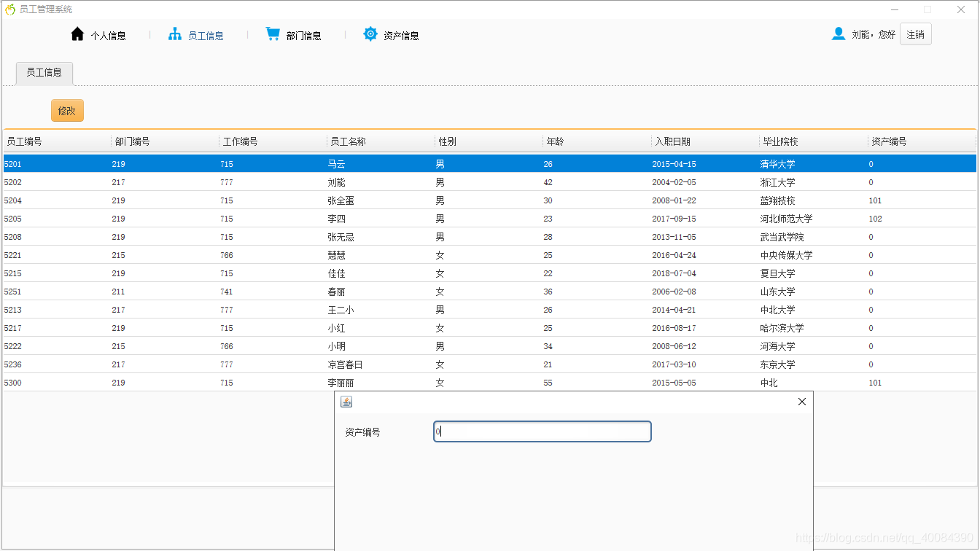Click the 河北师范大学 school cell
980x551 pixels.
point(814,219)
